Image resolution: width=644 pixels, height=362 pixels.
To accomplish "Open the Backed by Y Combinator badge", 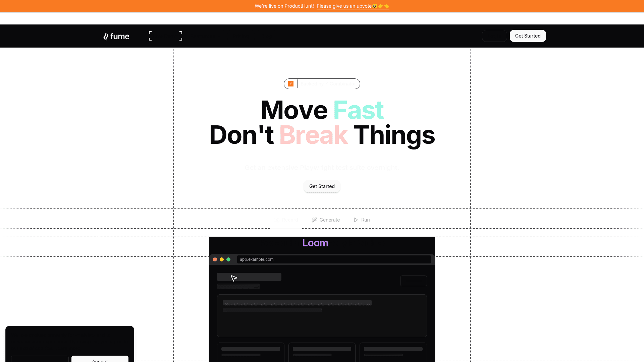I will (322, 84).
